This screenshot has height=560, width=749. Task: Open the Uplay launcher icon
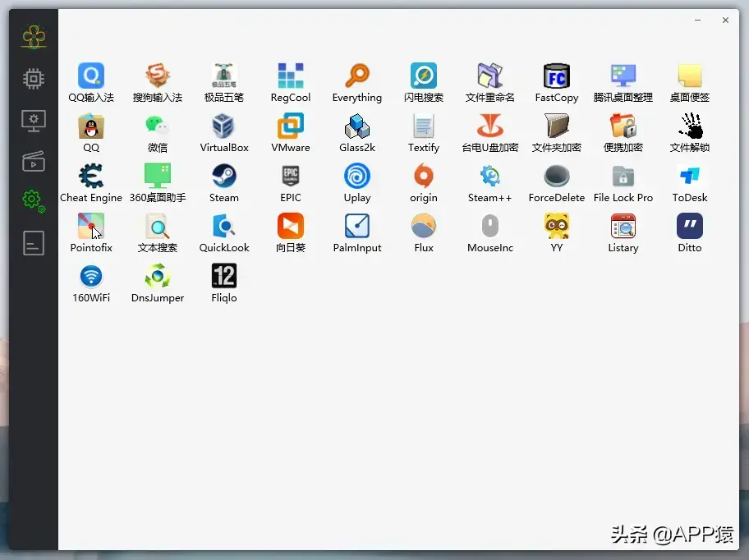(x=356, y=177)
